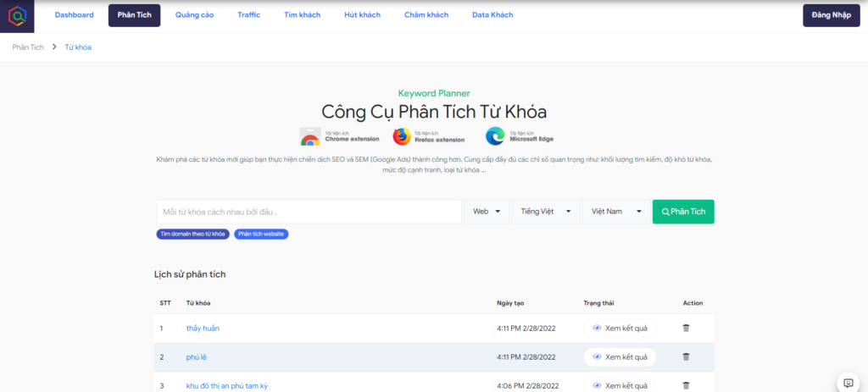View results for "khu đô thị an phú tam kỳ"

coord(620,385)
